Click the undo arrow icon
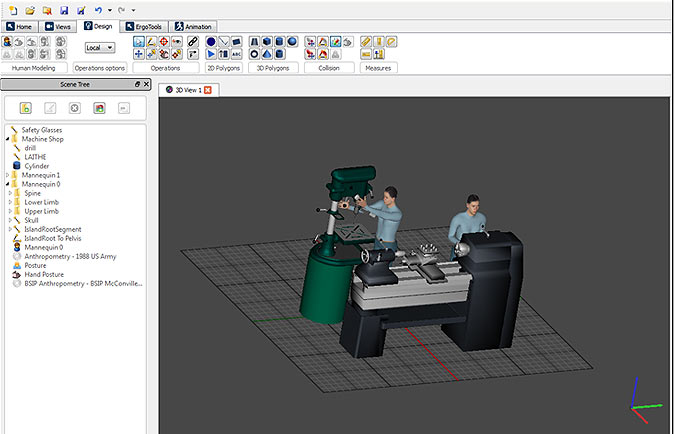Viewport: 675px width, 434px height. click(x=97, y=9)
